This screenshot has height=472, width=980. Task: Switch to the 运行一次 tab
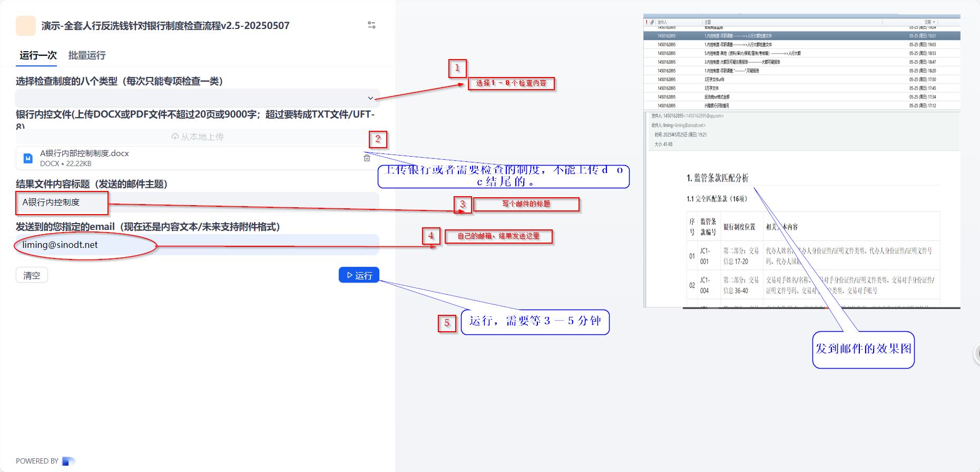38,55
